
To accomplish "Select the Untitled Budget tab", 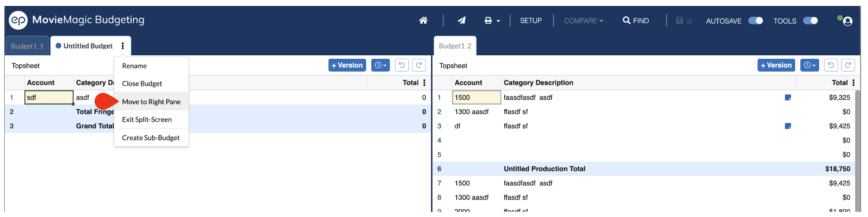I will coord(88,46).
